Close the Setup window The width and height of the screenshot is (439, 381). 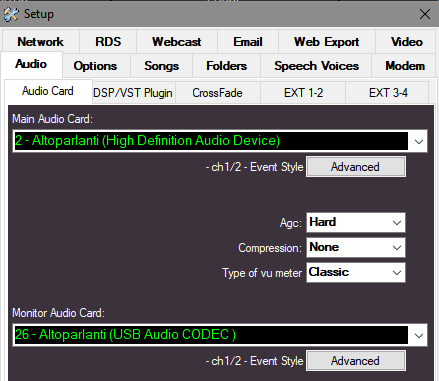pyautogui.click(x=425, y=14)
